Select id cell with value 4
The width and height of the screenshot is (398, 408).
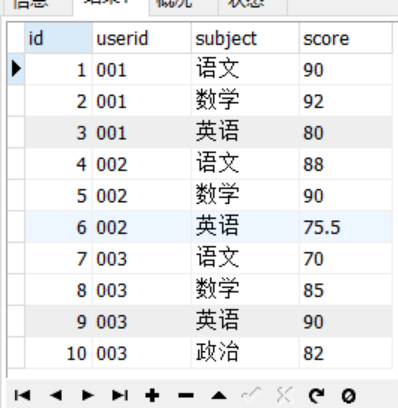[59, 164]
